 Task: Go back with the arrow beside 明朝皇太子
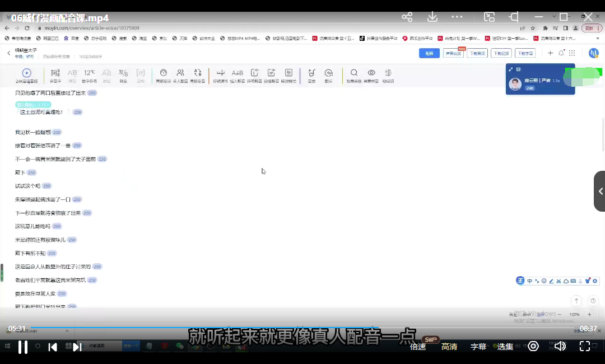9,53
